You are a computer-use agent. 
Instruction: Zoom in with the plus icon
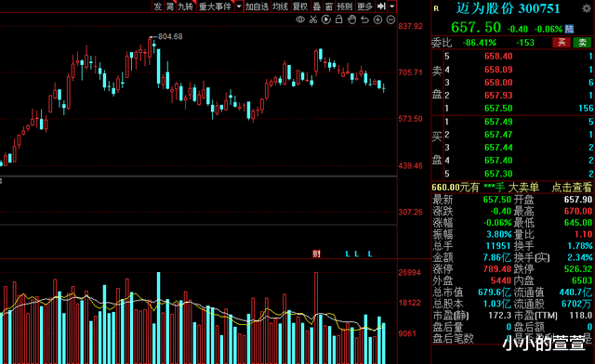[x=377, y=19]
